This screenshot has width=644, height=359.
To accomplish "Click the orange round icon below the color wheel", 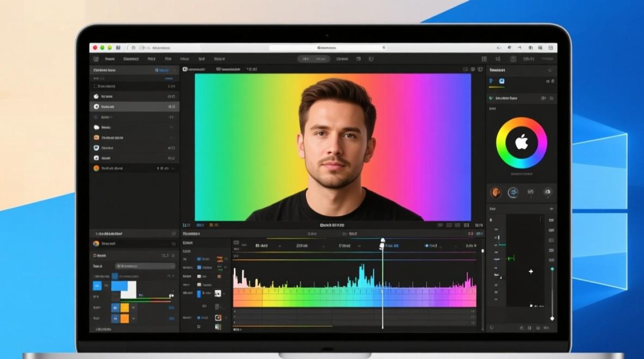I will tap(496, 192).
